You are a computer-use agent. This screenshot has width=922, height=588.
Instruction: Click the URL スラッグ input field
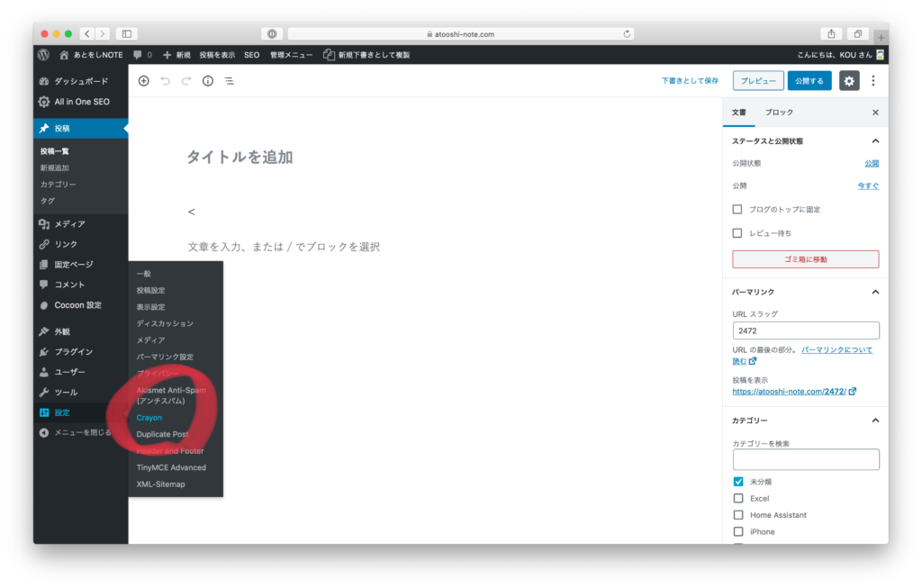click(x=805, y=330)
